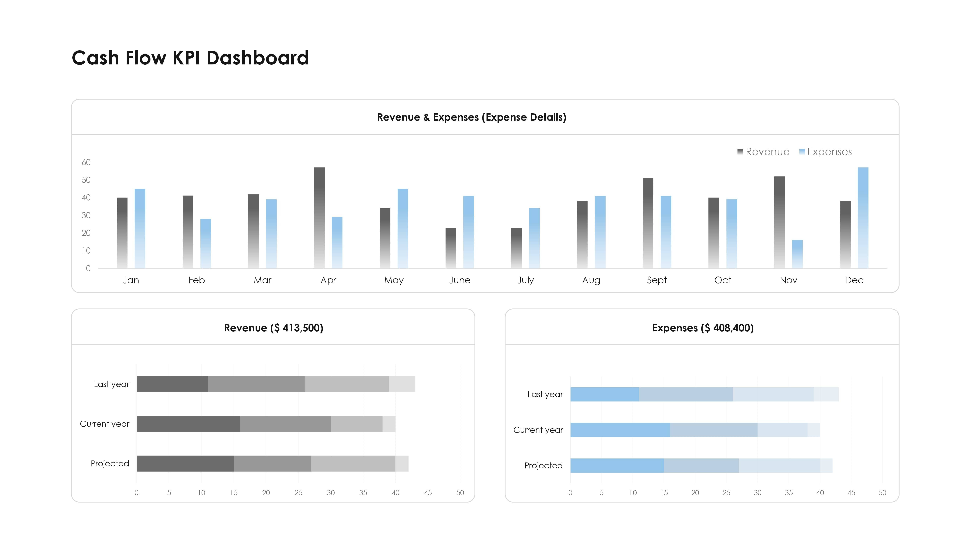Select the May expenses bar
Image resolution: width=980 pixels, height=551 pixels.
403,229
